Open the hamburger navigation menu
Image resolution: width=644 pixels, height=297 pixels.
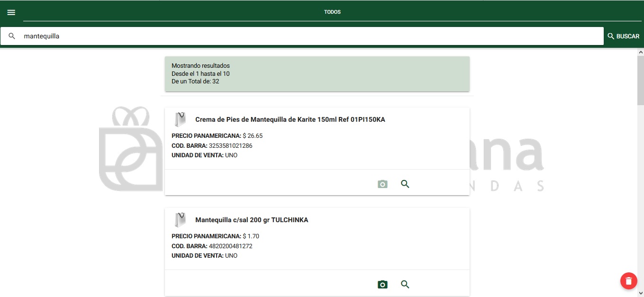11,12
